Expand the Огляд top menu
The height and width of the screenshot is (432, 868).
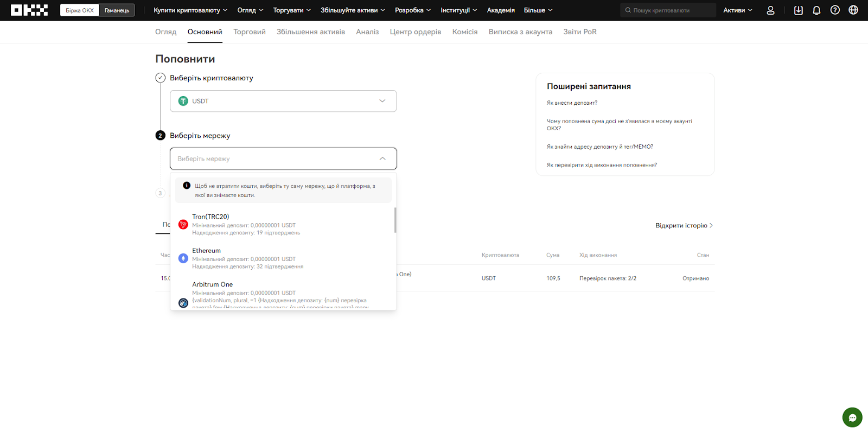click(x=250, y=10)
